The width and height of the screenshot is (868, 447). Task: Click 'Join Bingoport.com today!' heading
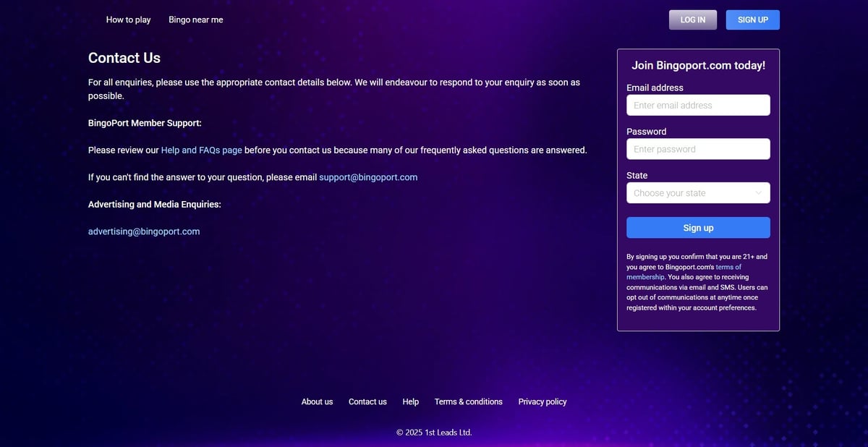[x=698, y=65]
